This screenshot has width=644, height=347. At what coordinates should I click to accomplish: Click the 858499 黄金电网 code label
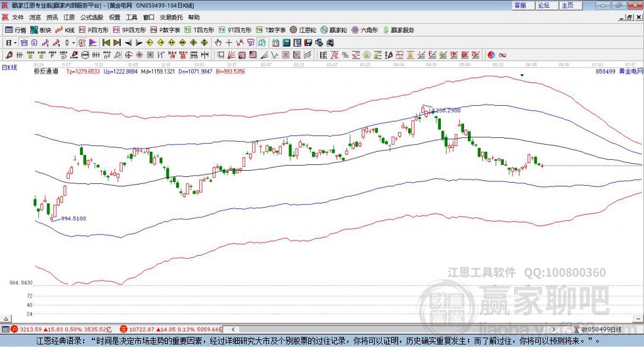point(619,72)
